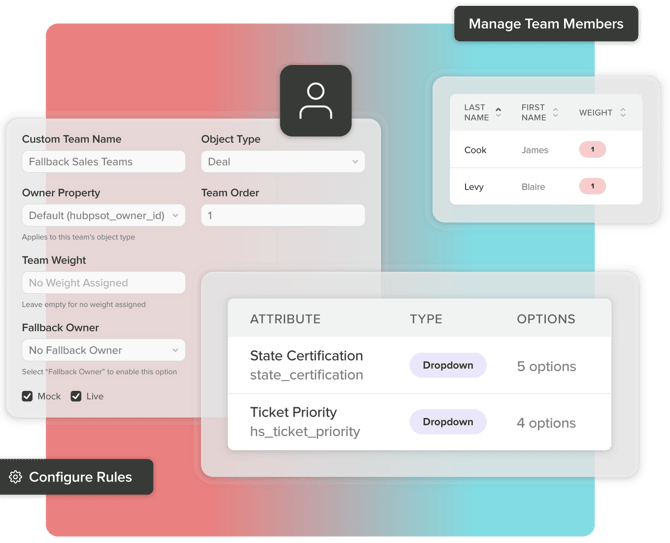Click the Team Weight input field
Image resolution: width=670 pixels, height=543 pixels.
pyautogui.click(x=103, y=283)
